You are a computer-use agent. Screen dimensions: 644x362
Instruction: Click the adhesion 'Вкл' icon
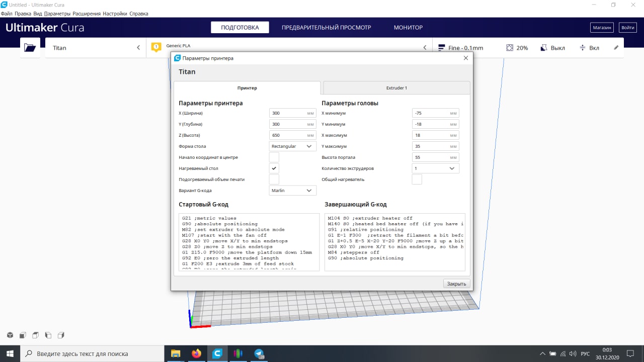[x=583, y=48]
